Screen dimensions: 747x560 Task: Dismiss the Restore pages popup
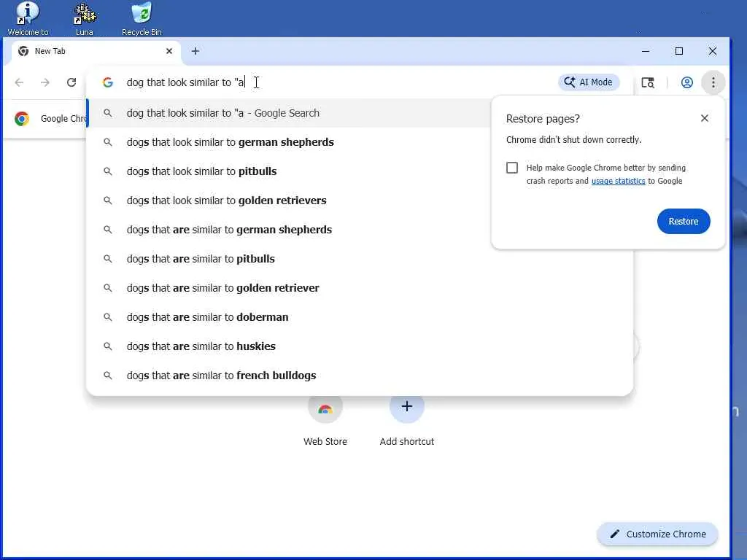(x=705, y=118)
